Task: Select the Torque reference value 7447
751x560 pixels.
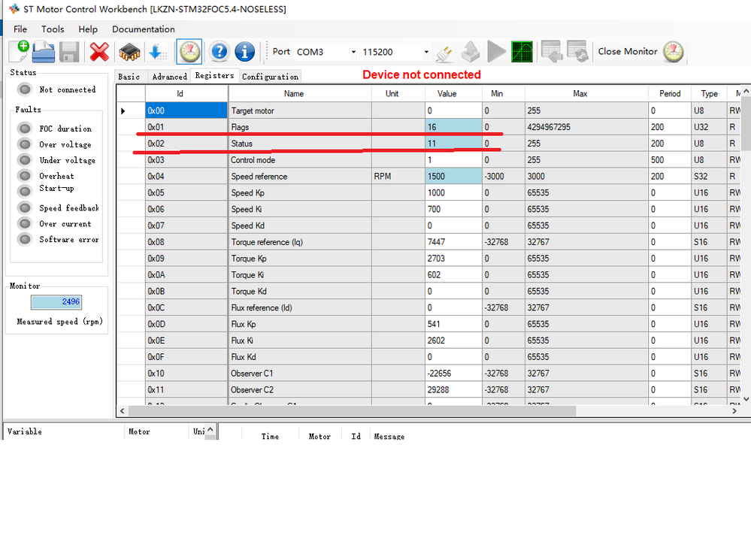Action: (x=453, y=242)
